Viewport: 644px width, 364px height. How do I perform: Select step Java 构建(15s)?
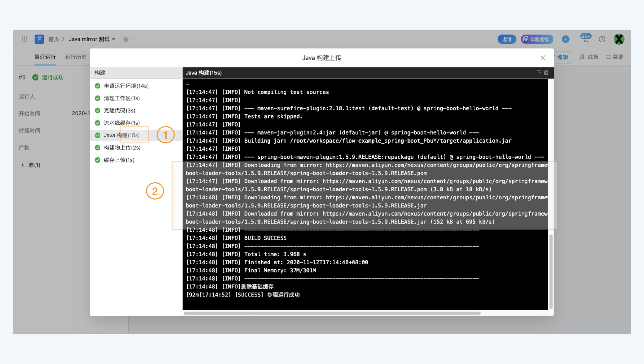(x=136, y=135)
